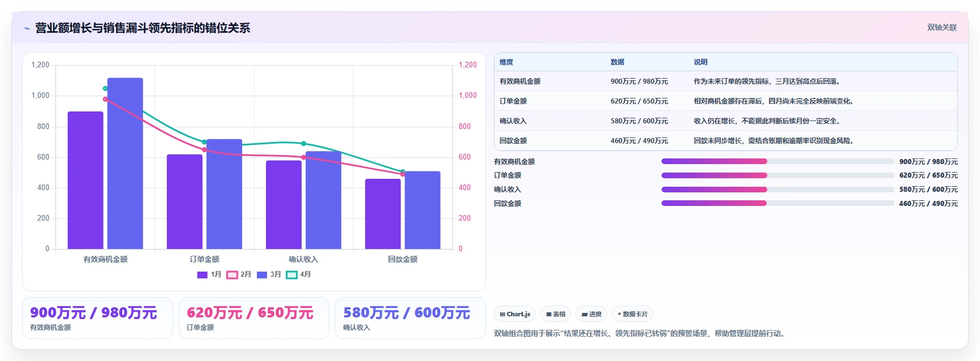Click the description starting '作为未来订单的领先指标'
This screenshot has height=361, width=980.
point(768,81)
